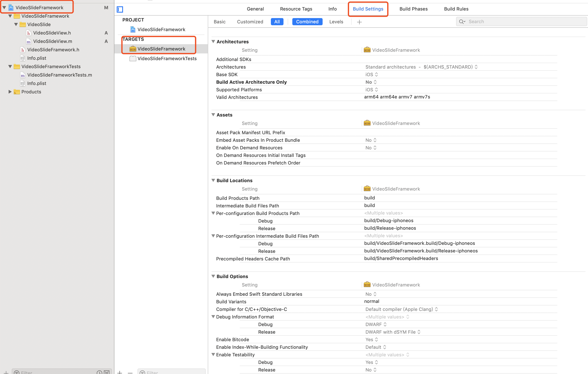Select VideoSlideFramework target toolbox icon
Screen dimensions: 588x374
tap(132, 49)
